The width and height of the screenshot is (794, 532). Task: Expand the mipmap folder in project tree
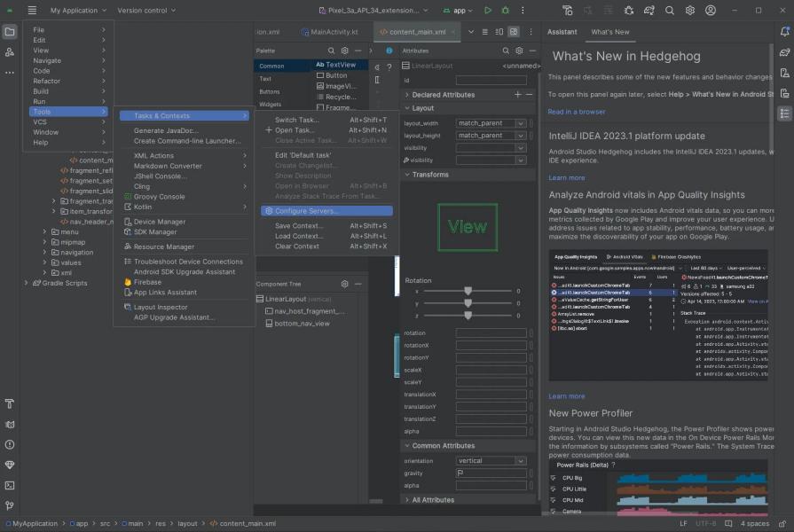coord(44,242)
